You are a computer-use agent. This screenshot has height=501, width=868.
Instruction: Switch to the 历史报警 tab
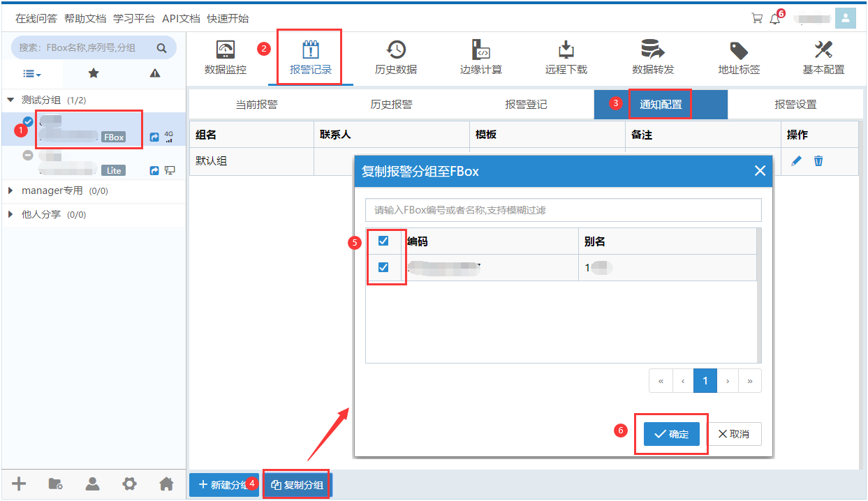(391, 105)
